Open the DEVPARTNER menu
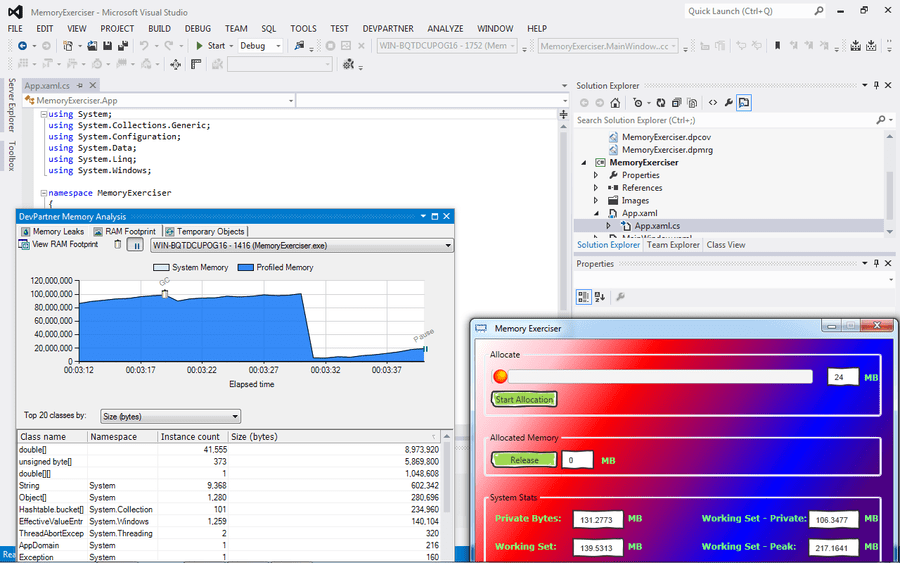 click(386, 29)
